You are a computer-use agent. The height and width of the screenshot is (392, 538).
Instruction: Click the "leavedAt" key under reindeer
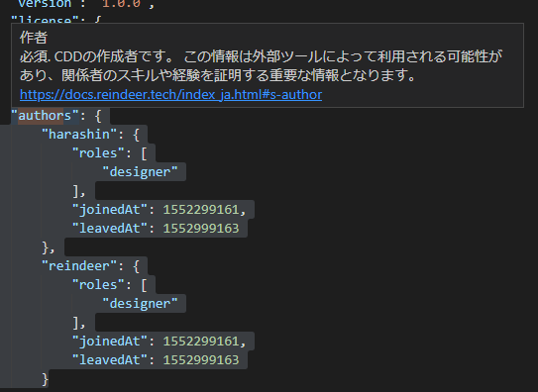[110, 360]
